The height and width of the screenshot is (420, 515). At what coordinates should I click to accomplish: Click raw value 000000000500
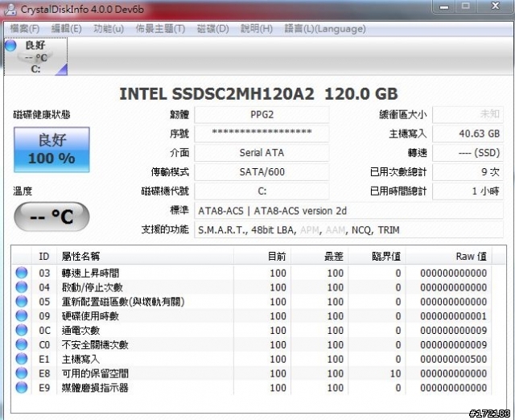point(453,359)
